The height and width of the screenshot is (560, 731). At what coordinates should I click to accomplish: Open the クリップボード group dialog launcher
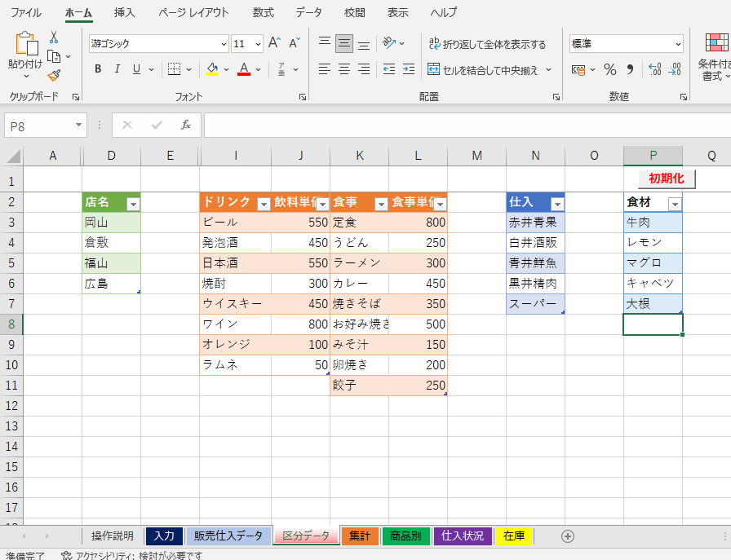(x=76, y=97)
